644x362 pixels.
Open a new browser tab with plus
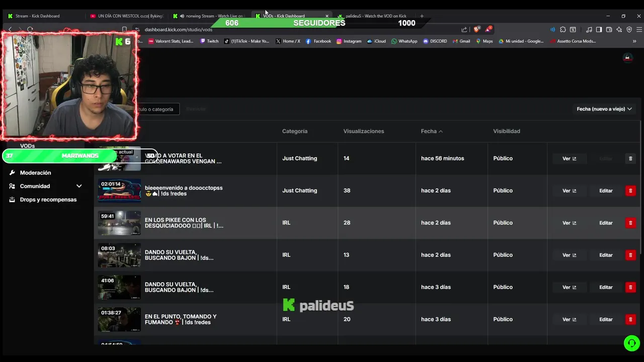(x=422, y=16)
